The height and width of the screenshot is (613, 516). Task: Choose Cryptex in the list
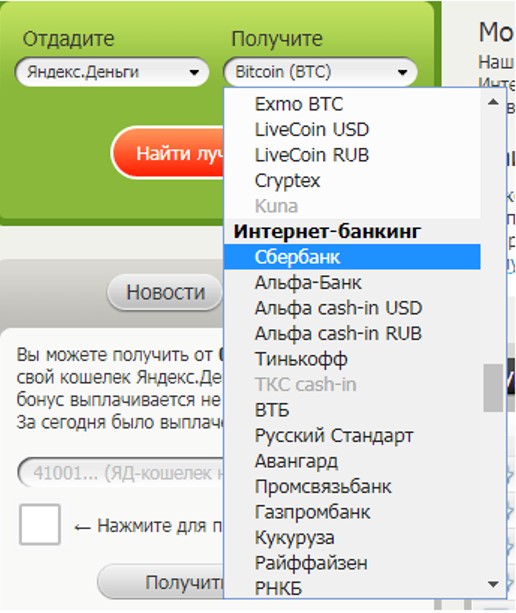352,181
